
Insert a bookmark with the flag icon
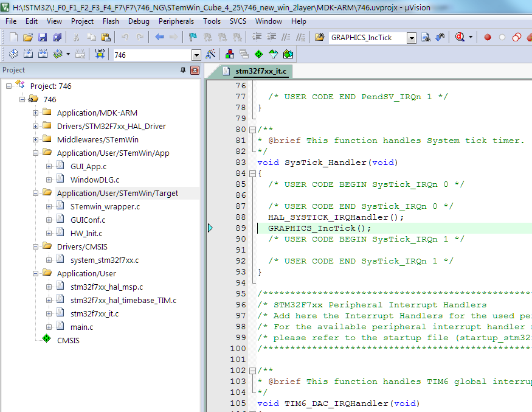tap(193, 37)
